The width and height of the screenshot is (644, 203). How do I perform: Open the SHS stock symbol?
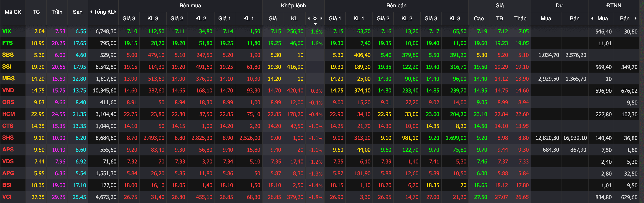point(8,138)
